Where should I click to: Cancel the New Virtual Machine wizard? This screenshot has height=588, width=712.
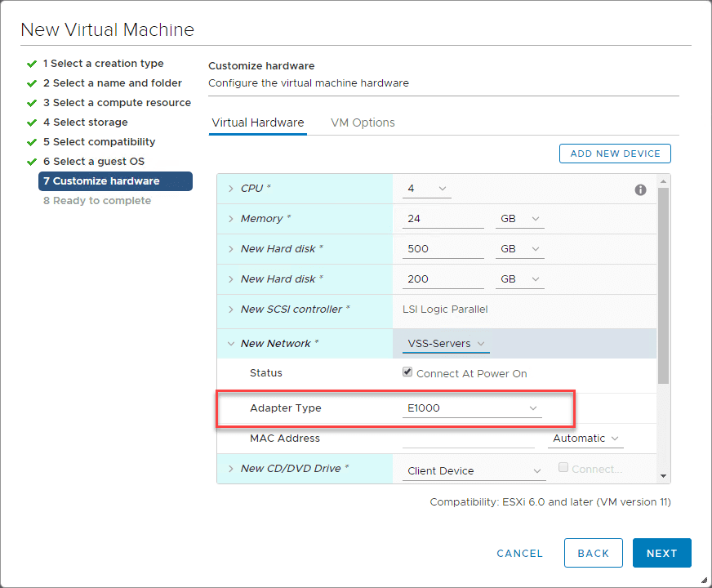(x=519, y=553)
